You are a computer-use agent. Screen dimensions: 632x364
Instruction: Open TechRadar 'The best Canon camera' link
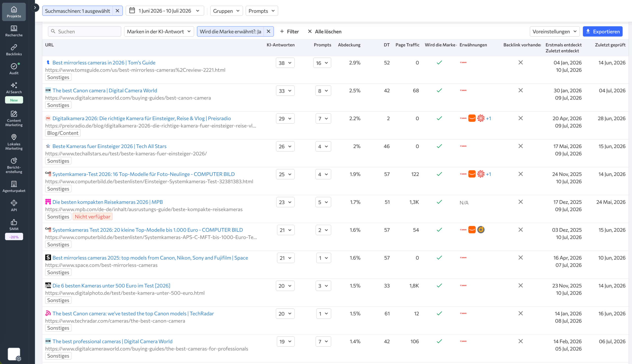click(133, 313)
